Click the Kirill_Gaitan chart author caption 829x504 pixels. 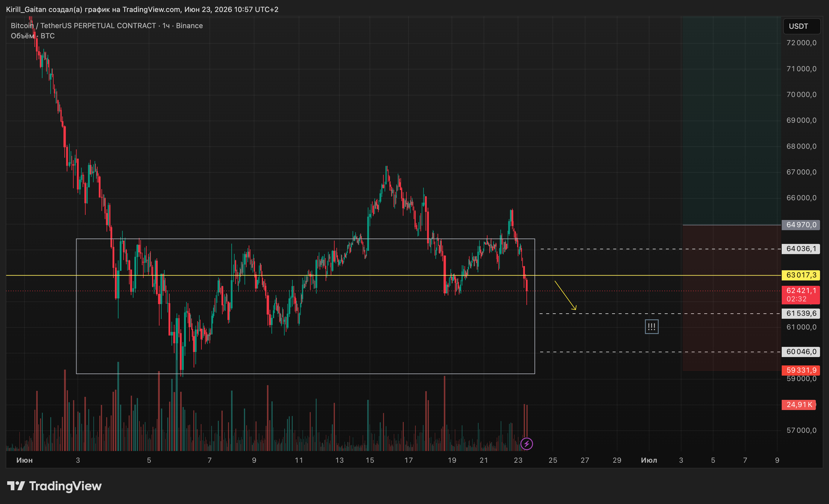(x=142, y=9)
